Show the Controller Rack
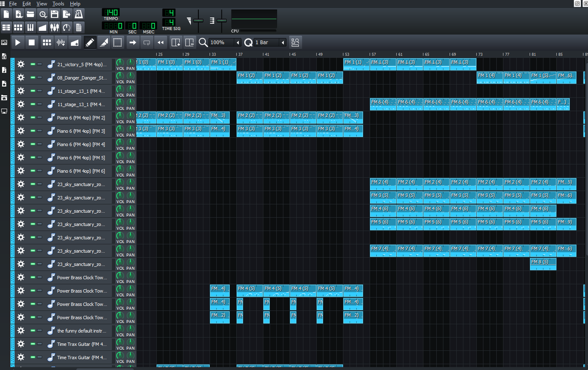 tap(67, 27)
